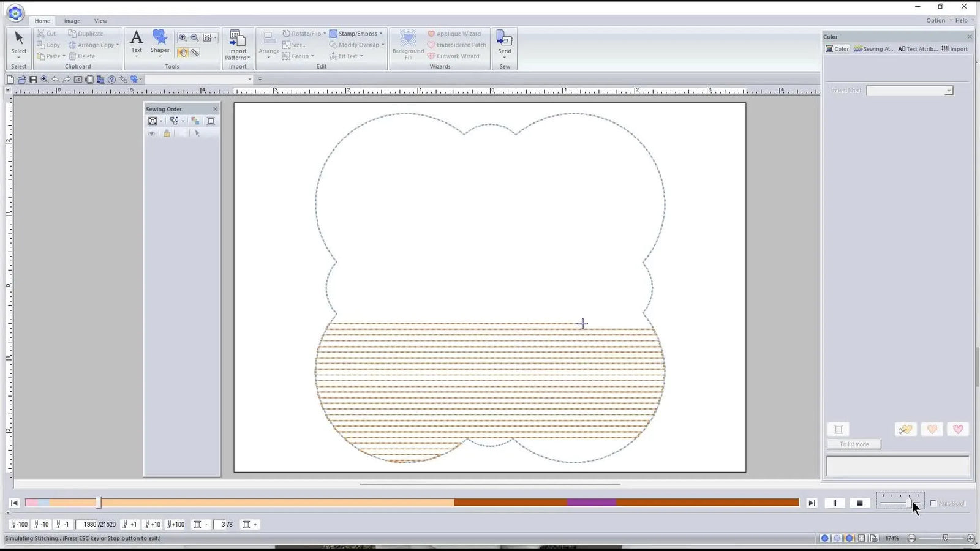Undo last action in quick toolbar

[56, 80]
